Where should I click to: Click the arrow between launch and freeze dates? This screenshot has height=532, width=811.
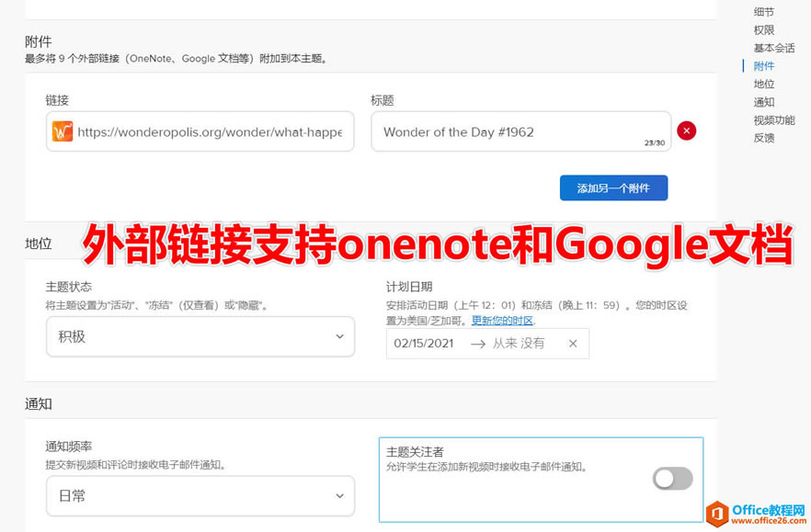(478, 344)
